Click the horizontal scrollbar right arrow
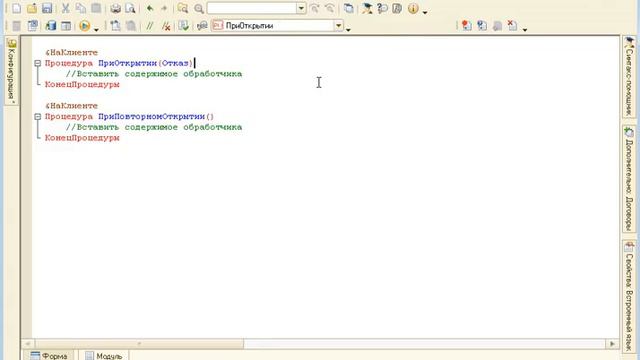 (x=612, y=344)
